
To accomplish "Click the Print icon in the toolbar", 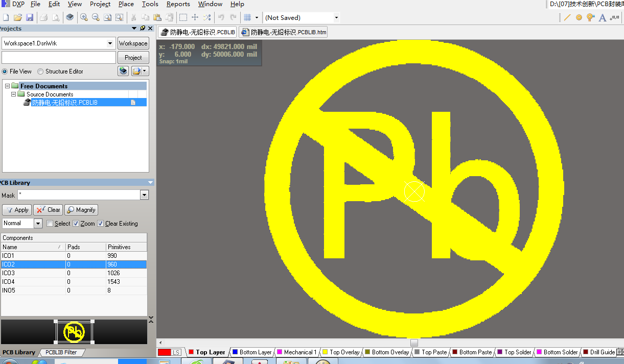I will pos(44,17).
